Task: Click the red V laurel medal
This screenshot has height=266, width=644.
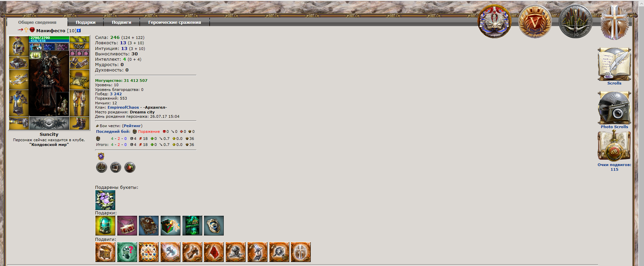Action: (x=535, y=21)
